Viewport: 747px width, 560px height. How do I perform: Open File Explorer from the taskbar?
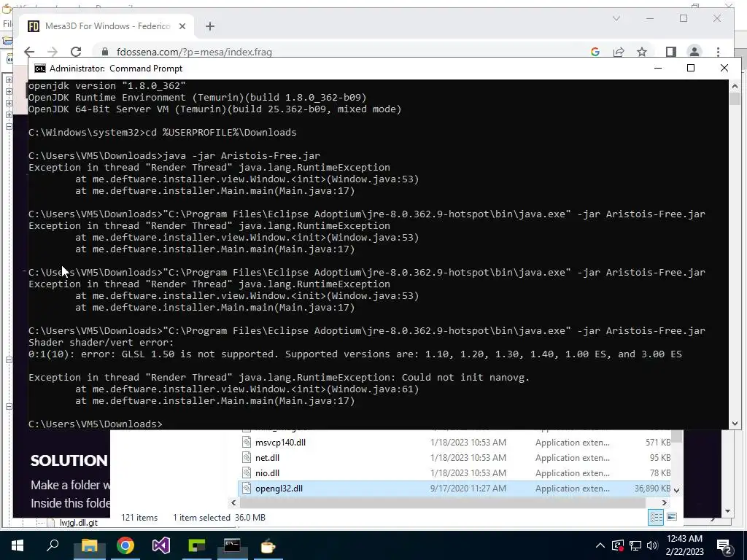point(89,545)
